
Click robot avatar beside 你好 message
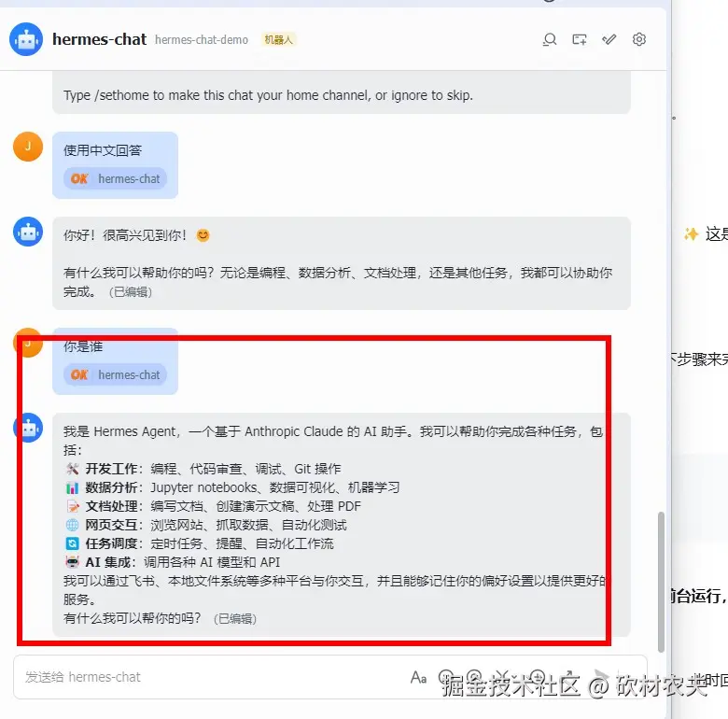(28, 232)
